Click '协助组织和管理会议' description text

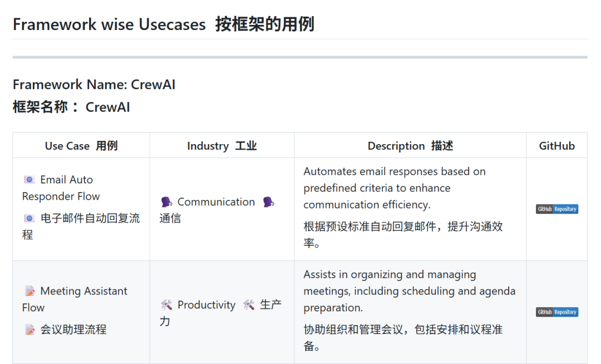point(403,337)
